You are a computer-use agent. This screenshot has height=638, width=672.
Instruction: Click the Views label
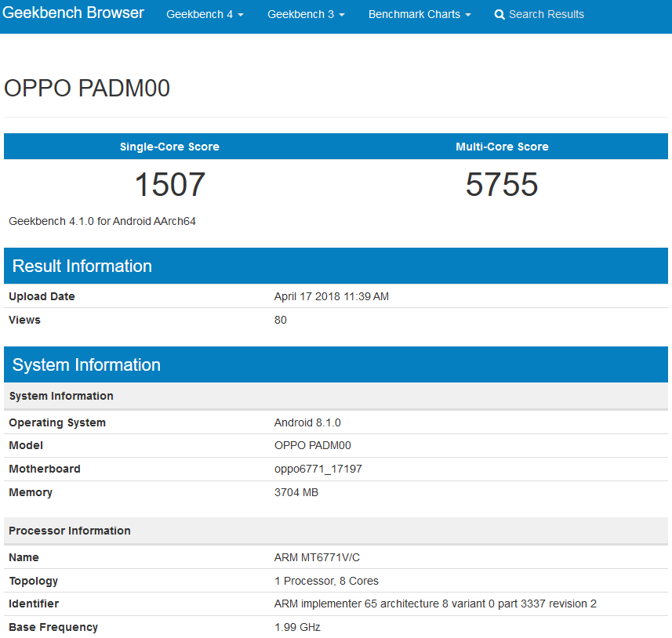(x=24, y=320)
